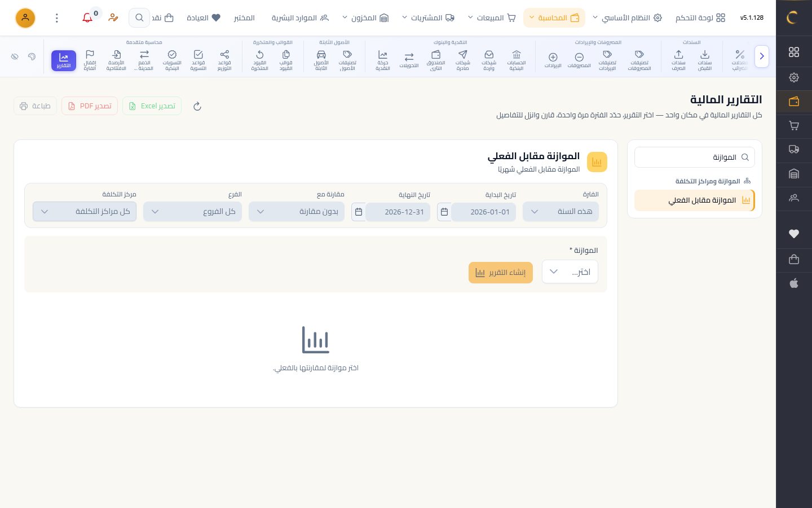
Task: Open the المبيعات sales menu
Action: [492, 18]
